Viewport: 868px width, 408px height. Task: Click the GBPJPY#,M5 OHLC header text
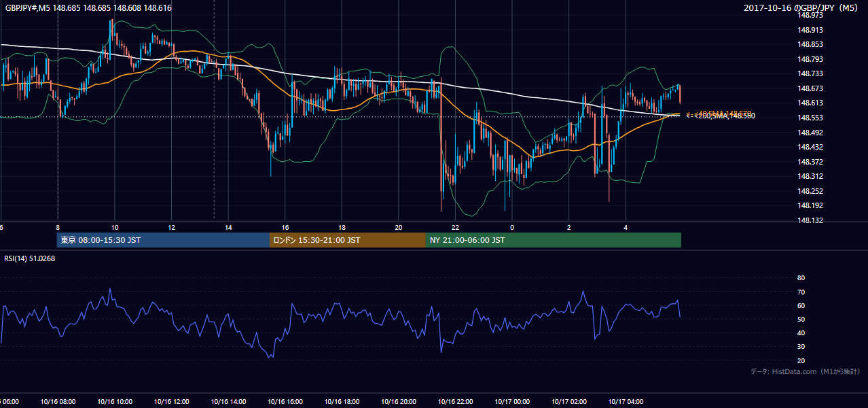pos(88,7)
